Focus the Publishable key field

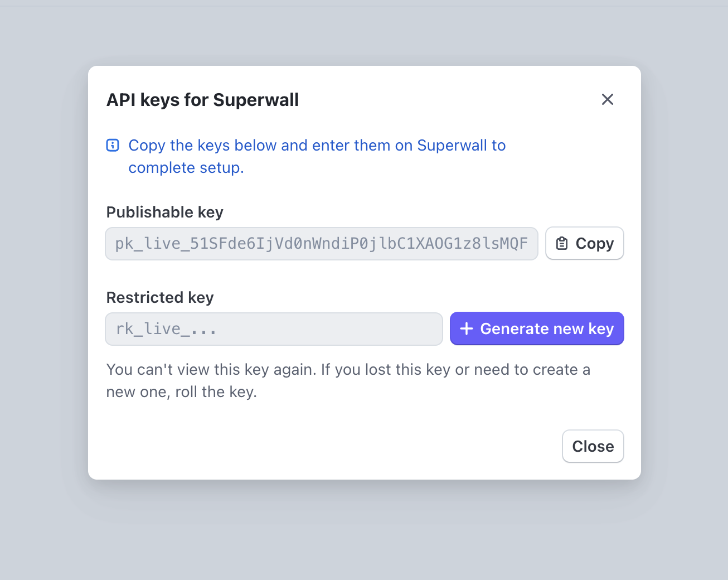point(321,244)
